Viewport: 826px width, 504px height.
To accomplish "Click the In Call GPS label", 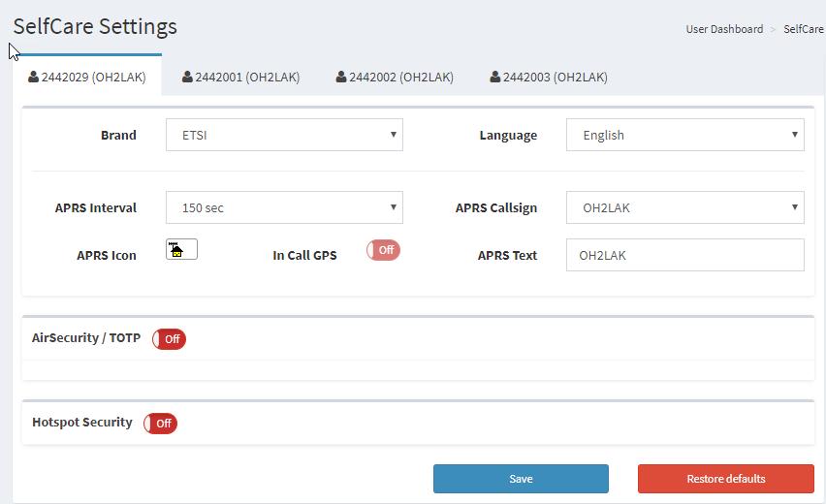I will [x=304, y=256].
